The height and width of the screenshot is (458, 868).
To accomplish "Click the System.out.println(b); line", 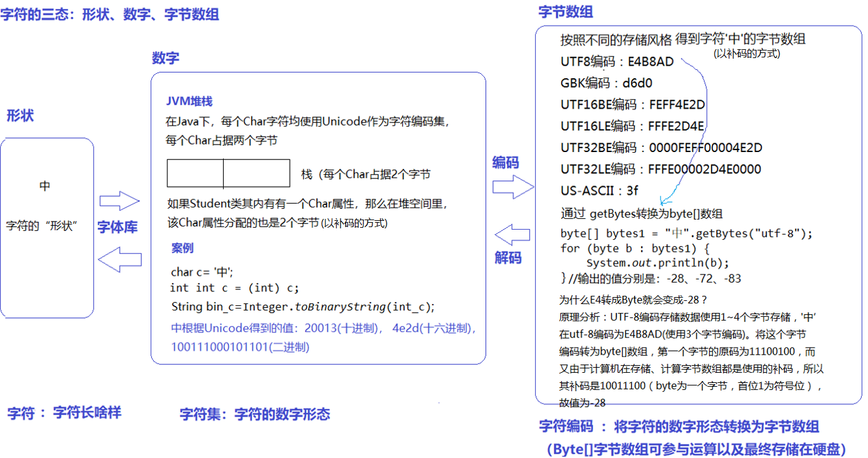I will click(x=657, y=262).
